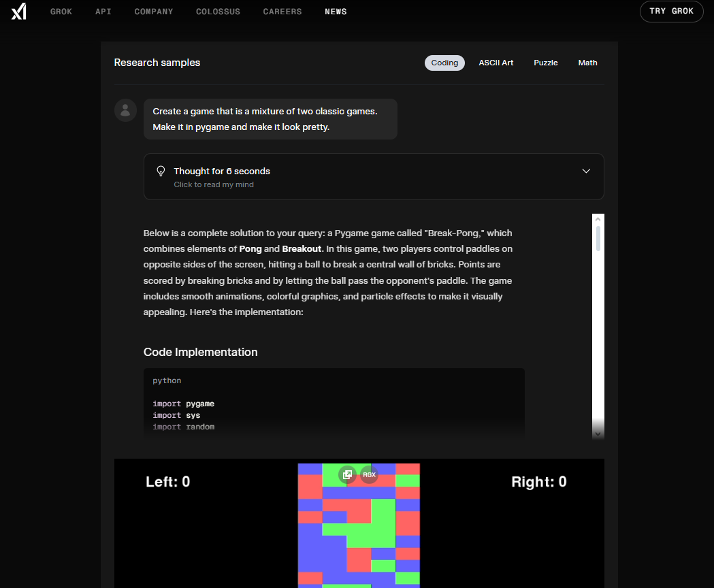Open the CAREERS nav link

pos(282,12)
